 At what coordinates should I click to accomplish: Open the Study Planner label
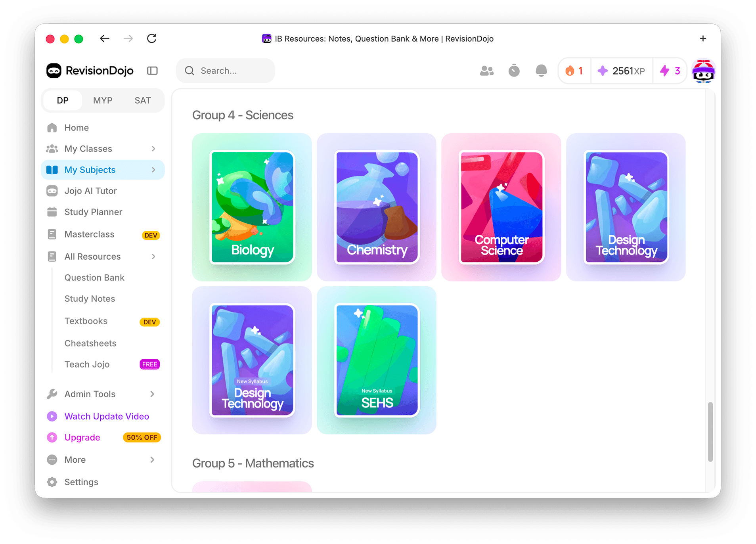tap(93, 212)
